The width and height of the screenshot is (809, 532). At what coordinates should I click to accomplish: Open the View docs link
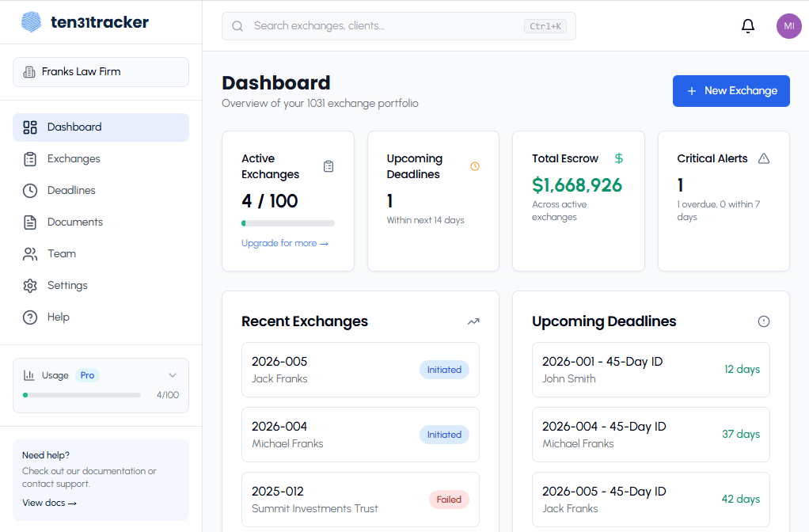point(49,502)
